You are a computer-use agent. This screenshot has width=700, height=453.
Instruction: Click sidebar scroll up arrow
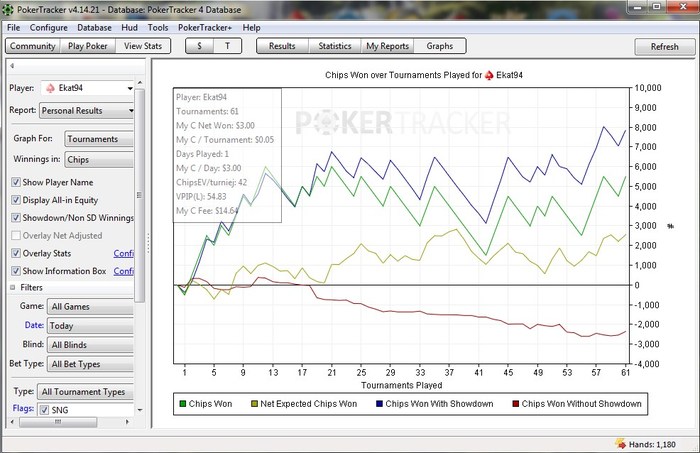140,83
